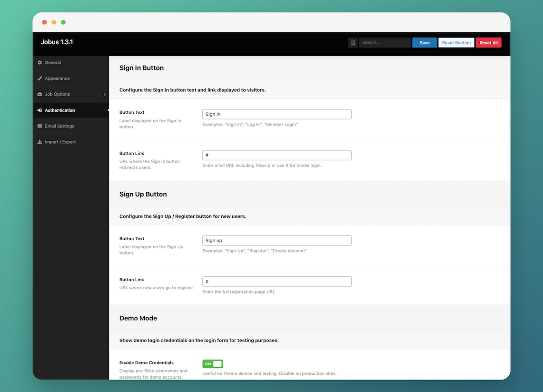
Task: Click the Import / Export download icon
Action: [39, 142]
